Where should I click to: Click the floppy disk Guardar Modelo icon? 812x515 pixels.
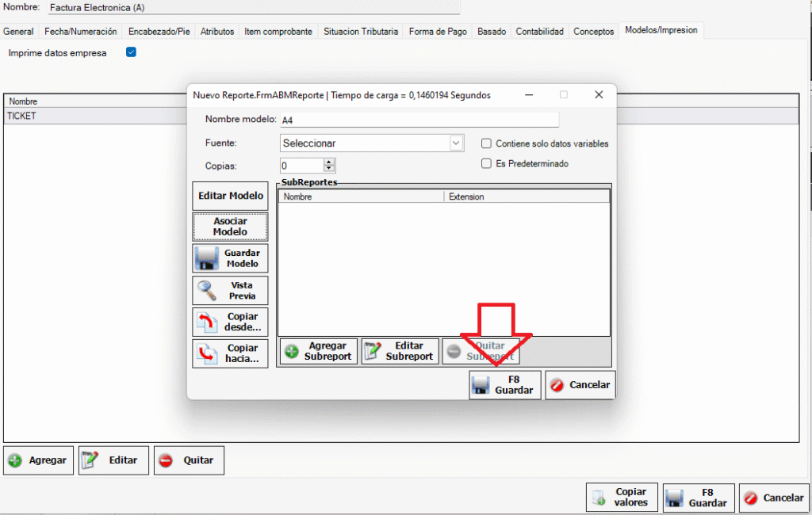tap(207, 258)
